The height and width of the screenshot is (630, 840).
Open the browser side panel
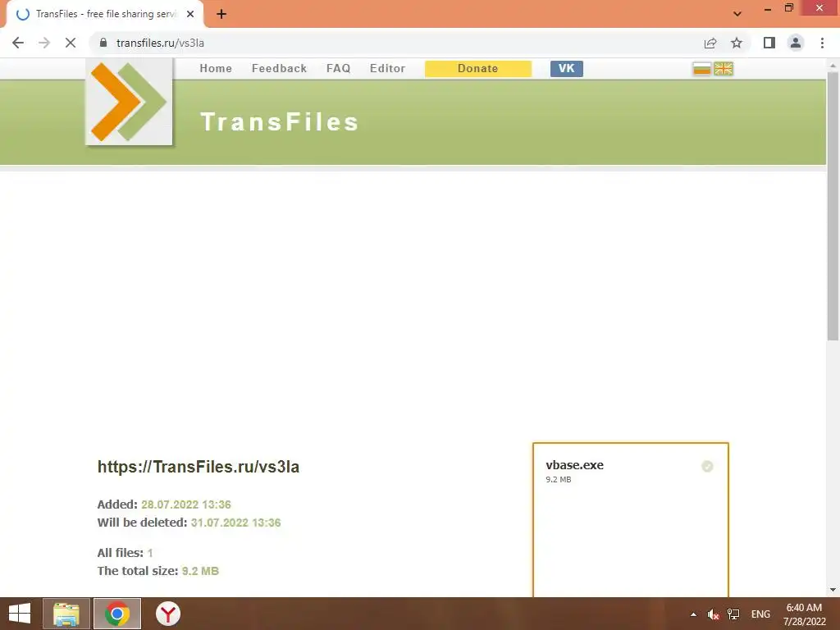769,43
